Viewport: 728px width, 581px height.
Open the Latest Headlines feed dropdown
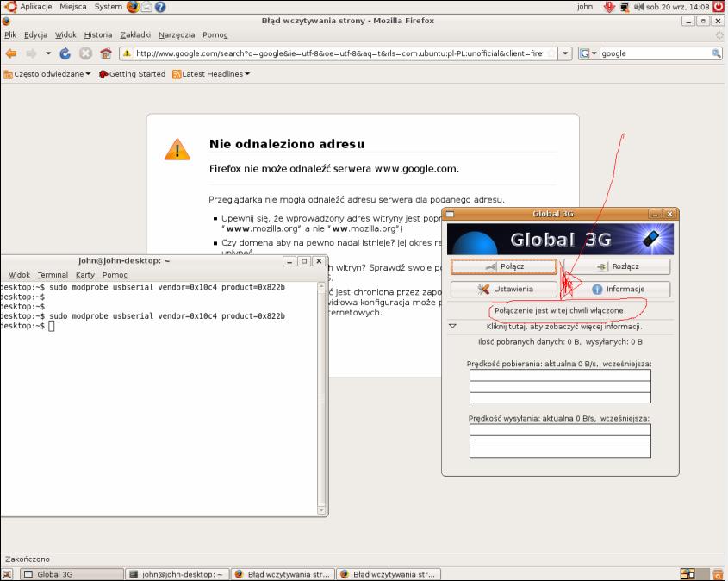click(x=211, y=74)
